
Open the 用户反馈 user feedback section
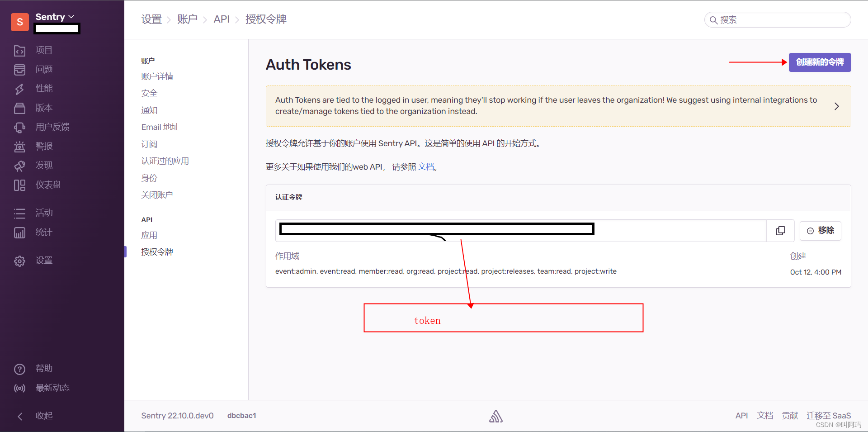(20, 127)
